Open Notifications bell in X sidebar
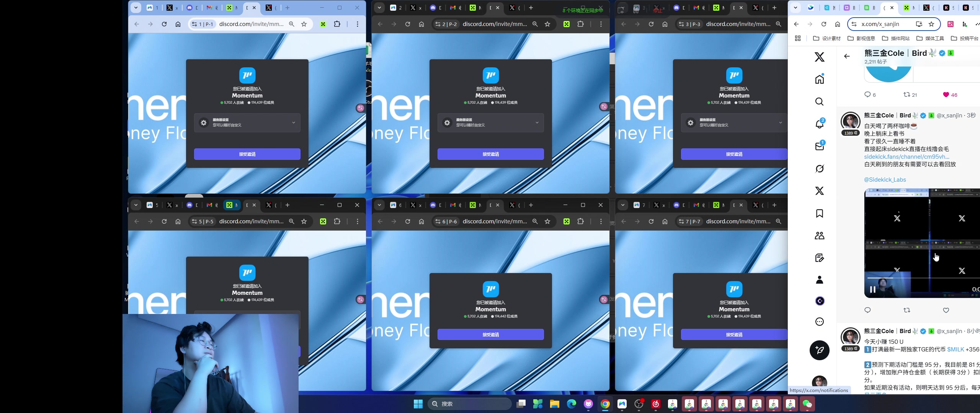The height and width of the screenshot is (413, 980). [819, 124]
